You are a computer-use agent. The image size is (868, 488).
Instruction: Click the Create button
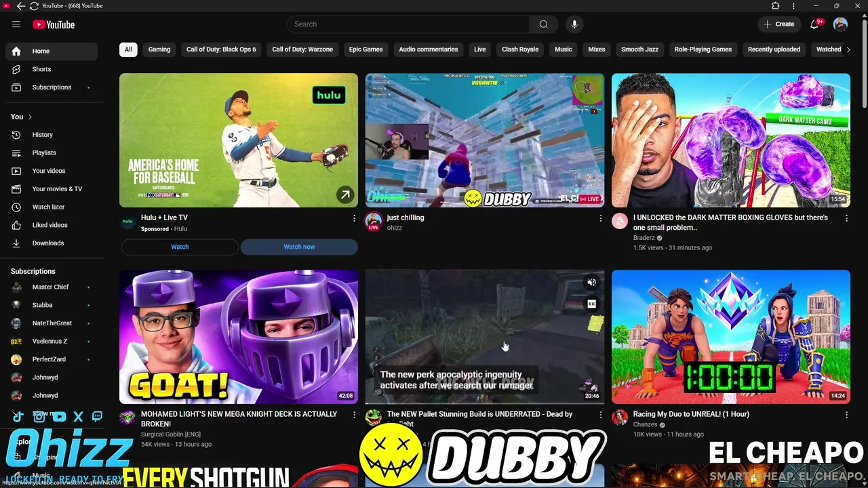[x=778, y=24]
